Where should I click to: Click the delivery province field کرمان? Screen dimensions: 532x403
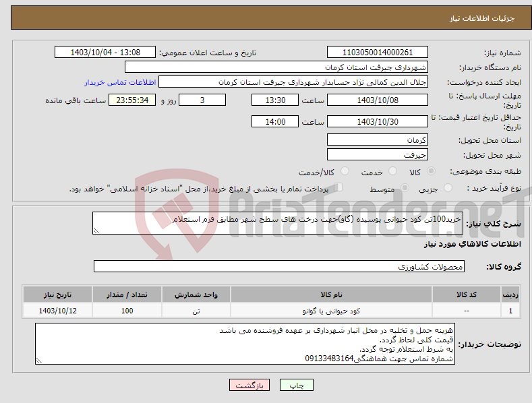coord(378,139)
